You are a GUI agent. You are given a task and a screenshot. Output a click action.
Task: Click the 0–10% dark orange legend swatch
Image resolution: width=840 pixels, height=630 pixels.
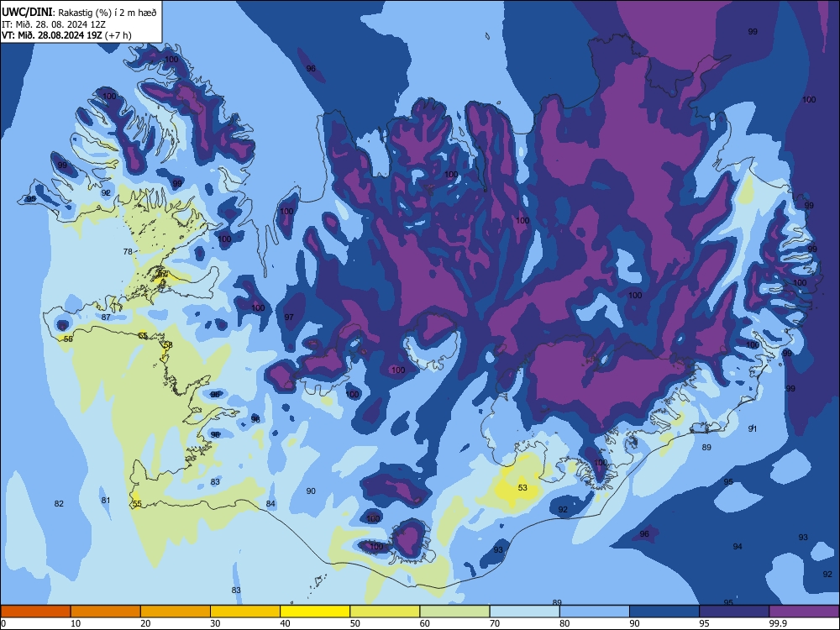(35, 612)
